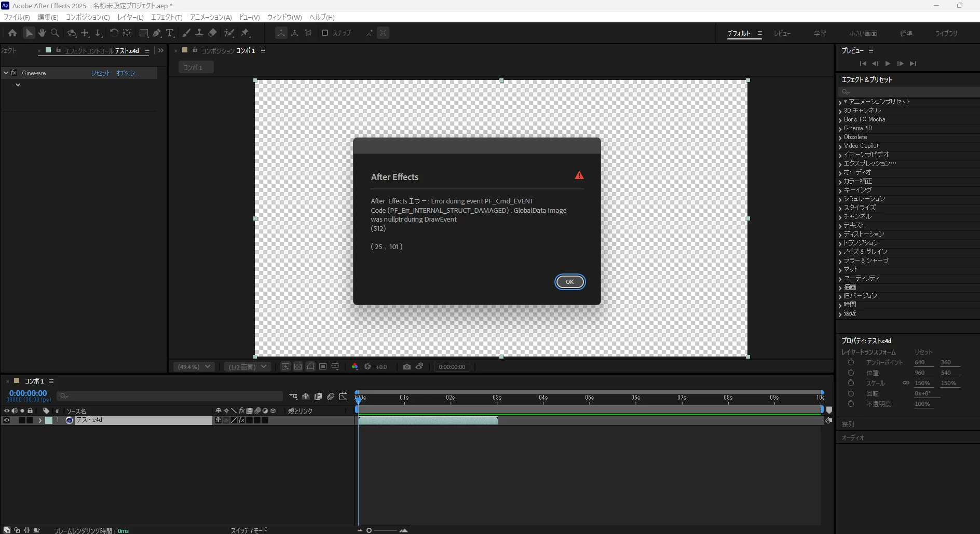Click the snapshot camera icon

[x=407, y=366]
